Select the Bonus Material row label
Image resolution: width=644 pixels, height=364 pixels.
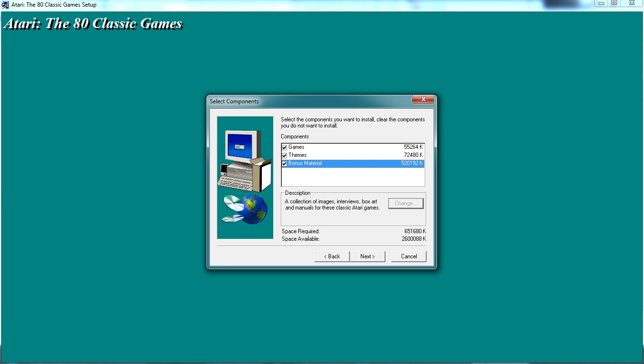305,163
